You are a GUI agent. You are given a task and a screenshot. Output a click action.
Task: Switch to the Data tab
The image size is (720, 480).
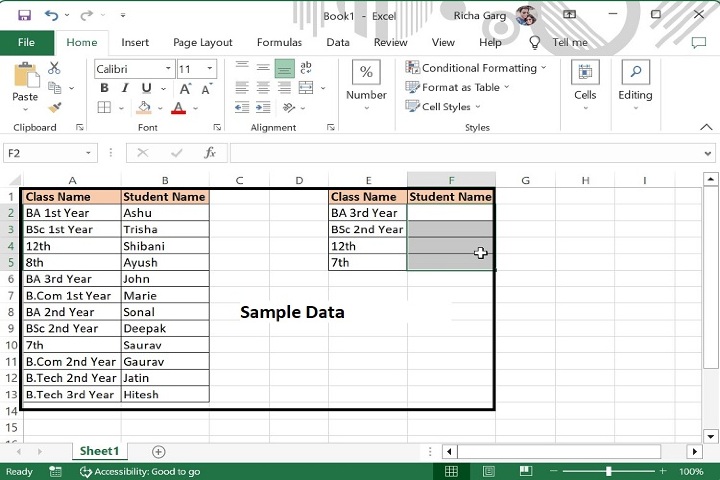tap(338, 43)
